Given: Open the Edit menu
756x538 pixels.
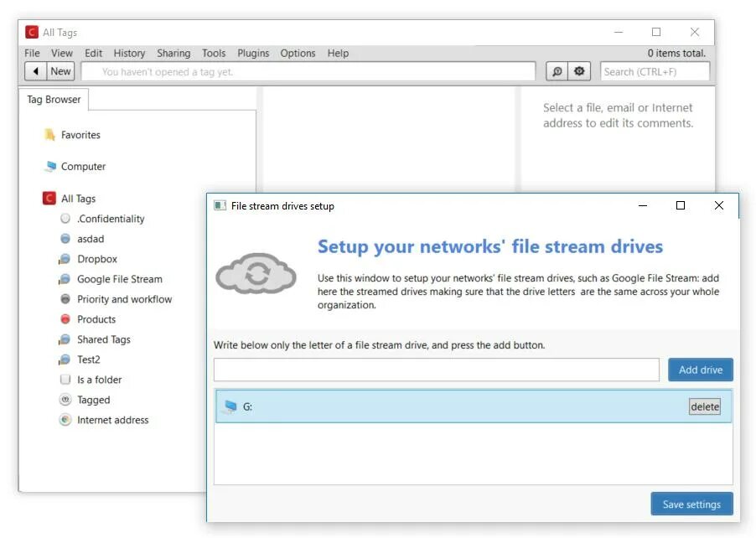Looking at the screenshot, I should [x=94, y=53].
